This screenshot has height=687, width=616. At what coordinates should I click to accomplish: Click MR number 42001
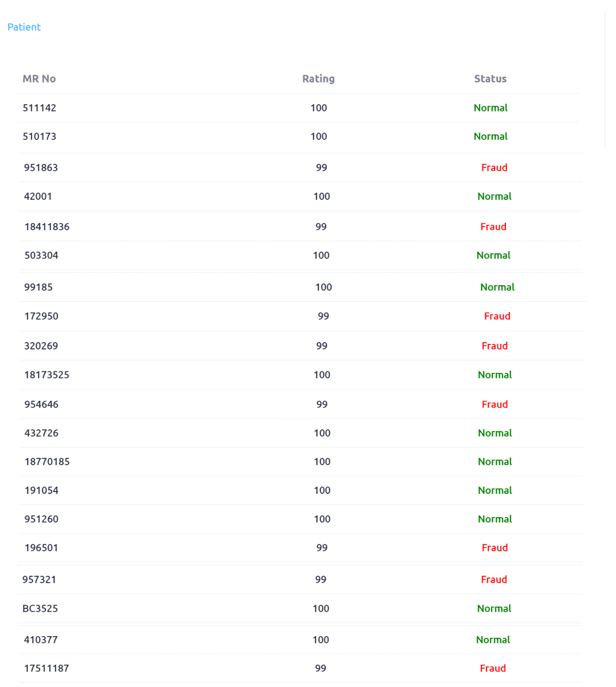click(38, 196)
